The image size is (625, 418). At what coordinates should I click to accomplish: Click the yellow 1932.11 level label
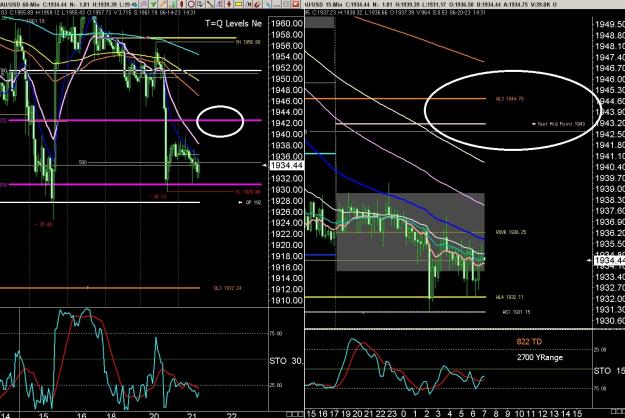point(509,297)
